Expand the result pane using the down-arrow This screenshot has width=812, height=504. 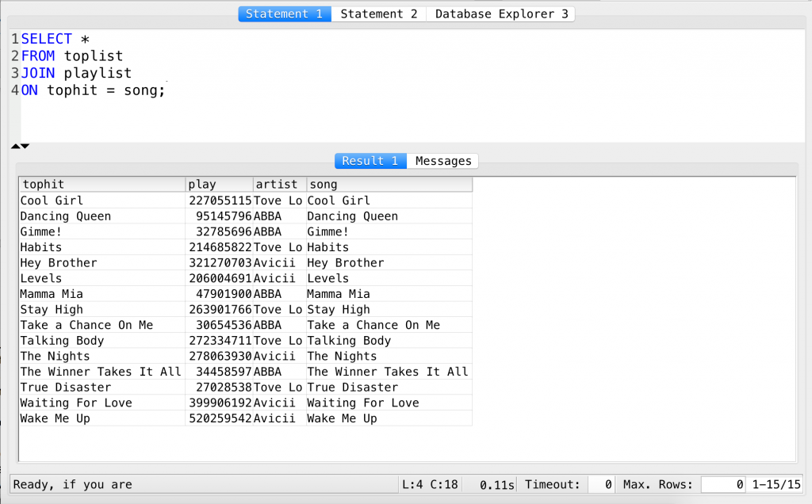pyautogui.click(x=25, y=146)
